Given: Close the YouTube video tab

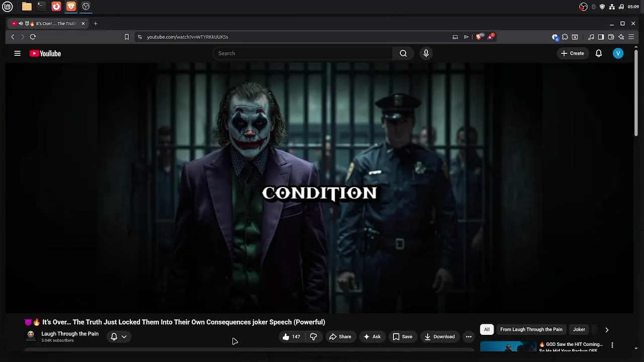Looking at the screenshot, I should tap(83, 23).
